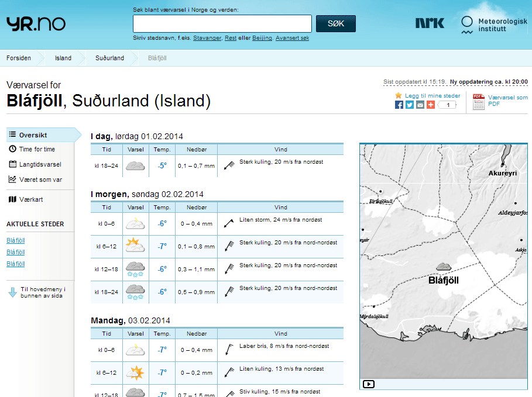Play the map animation

[x=369, y=384]
